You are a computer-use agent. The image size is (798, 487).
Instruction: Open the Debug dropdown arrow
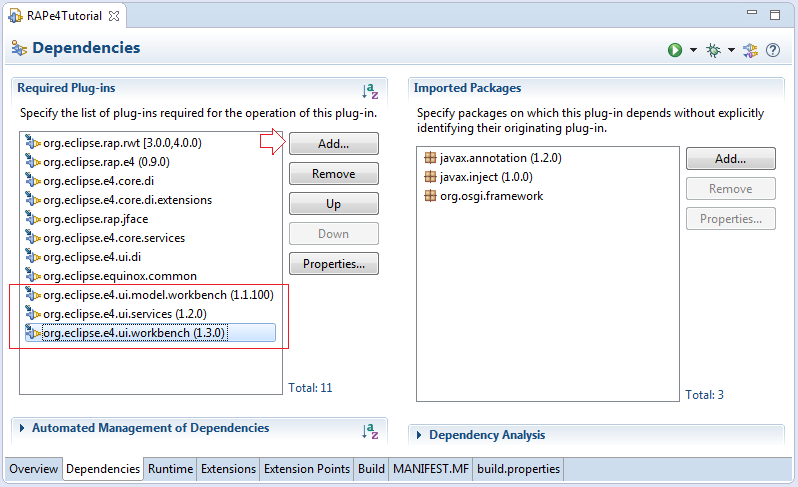tap(731, 50)
